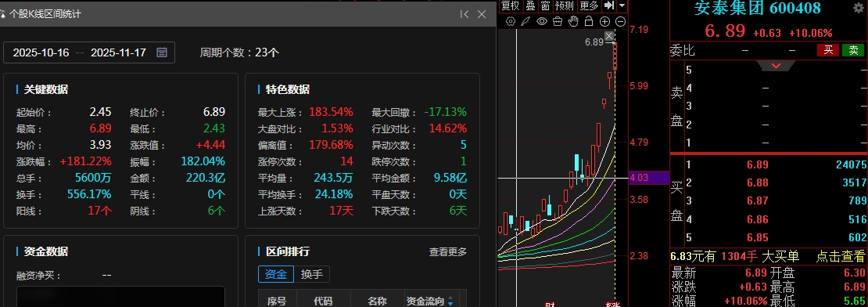Image resolution: width=868 pixels, height=307 pixels.
Task: Open the toolbox icon above chart
Action: pos(558,22)
